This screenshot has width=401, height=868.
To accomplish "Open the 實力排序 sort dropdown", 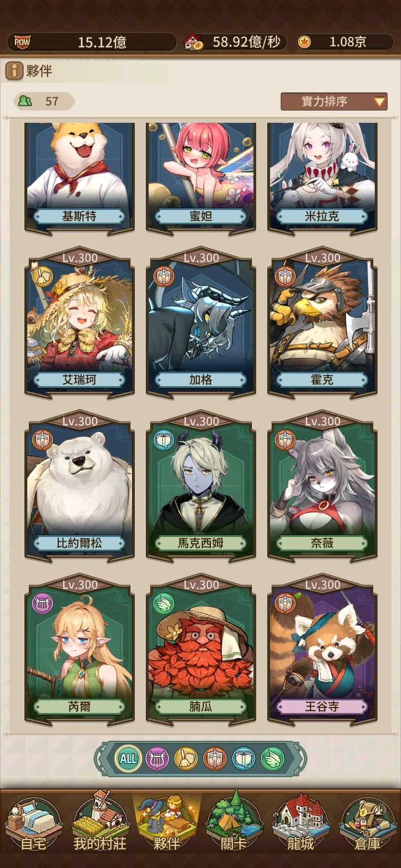I will 334,101.
